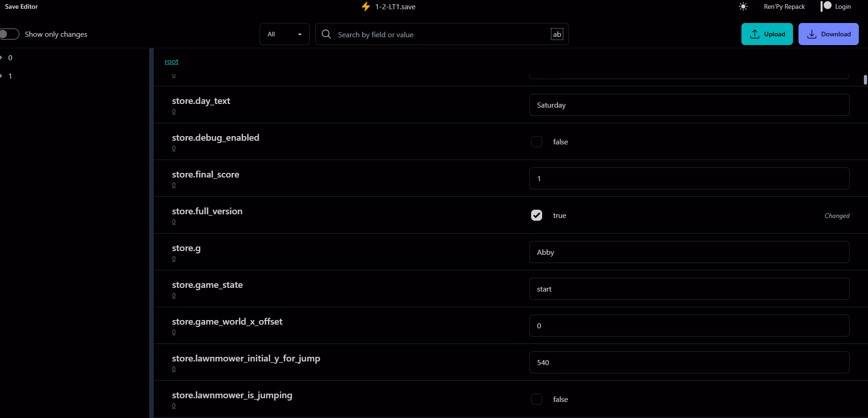Click the lightning bolt icon beside the file name
Viewport: 868px width, 418px height.
pos(366,6)
